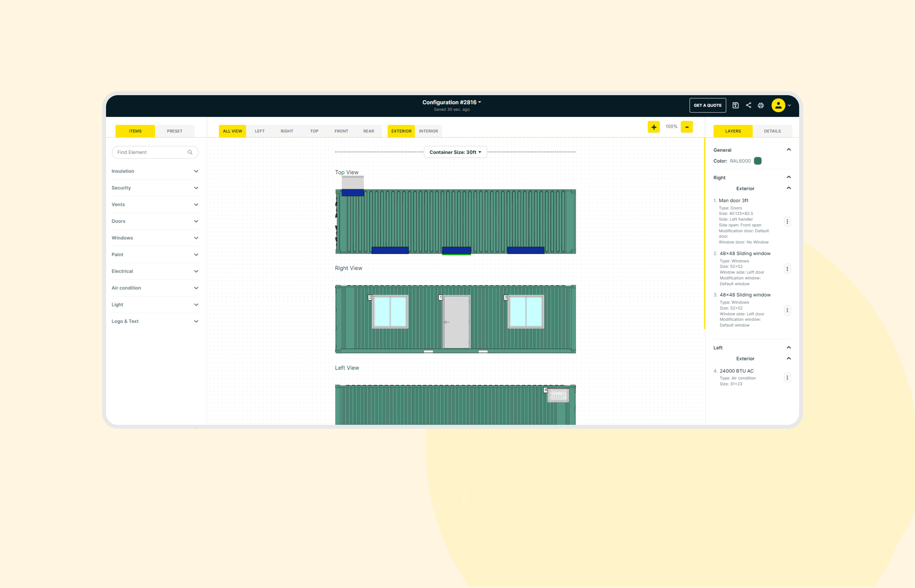Image resolution: width=915 pixels, height=588 pixels.
Task: Expand the Doors category
Action: (x=155, y=221)
